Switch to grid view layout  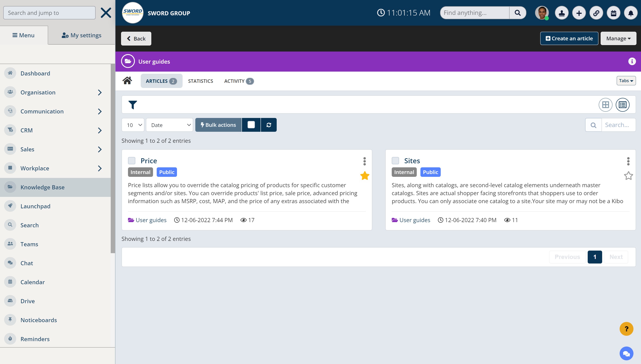click(x=605, y=105)
